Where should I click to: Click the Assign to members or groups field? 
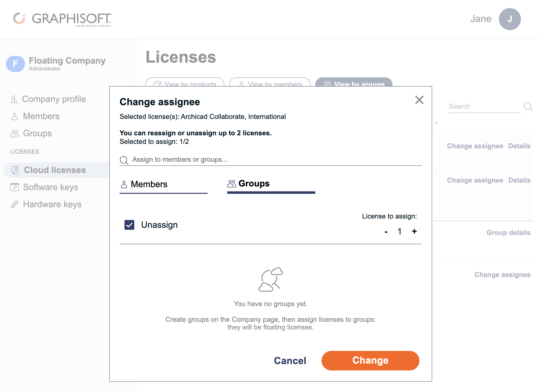pos(276,160)
